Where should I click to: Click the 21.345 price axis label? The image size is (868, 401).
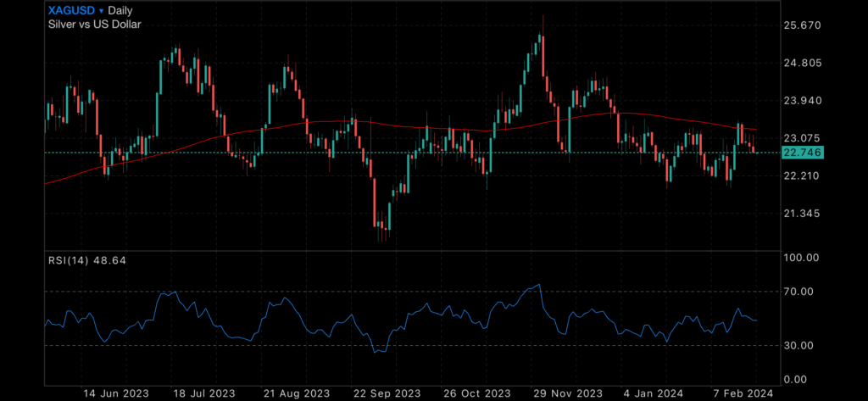tap(803, 214)
